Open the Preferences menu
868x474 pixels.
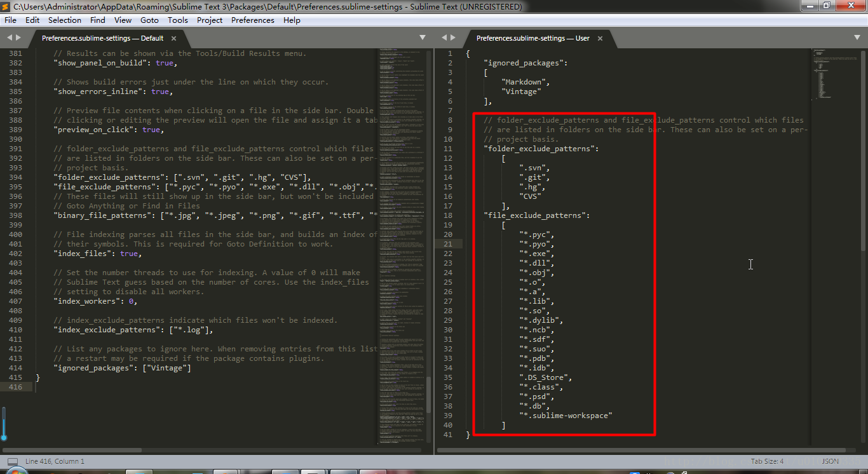point(253,20)
